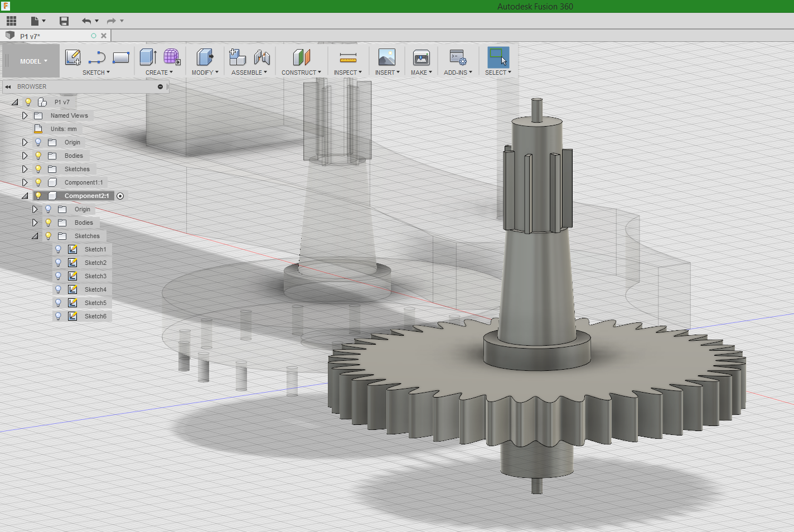Screen dimensions: 794x532
Task: Toggle visibility of P1 v7 root
Action: pyautogui.click(x=28, y=102)
